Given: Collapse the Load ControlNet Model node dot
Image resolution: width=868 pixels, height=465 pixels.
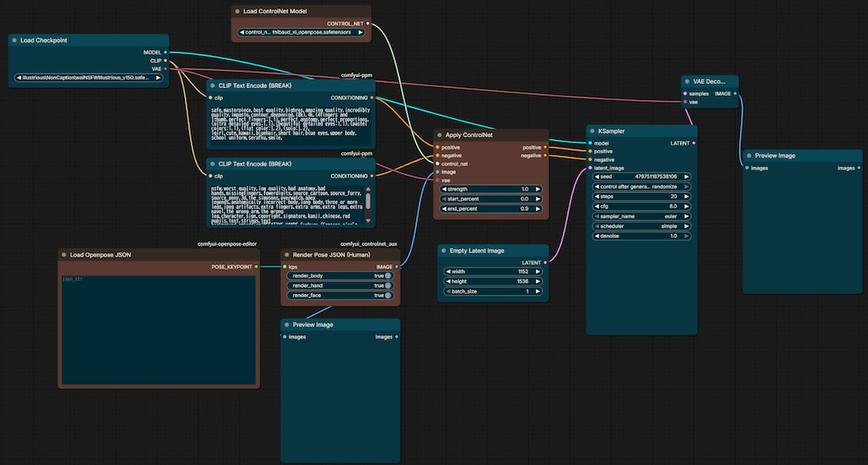Looking at the screenshot, I should (237, 11).
